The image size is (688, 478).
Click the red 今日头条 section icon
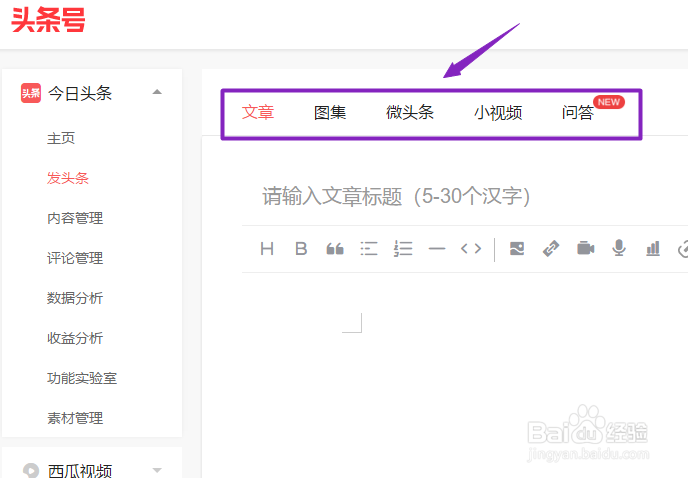pyautogui.click(x=31, y=93)
